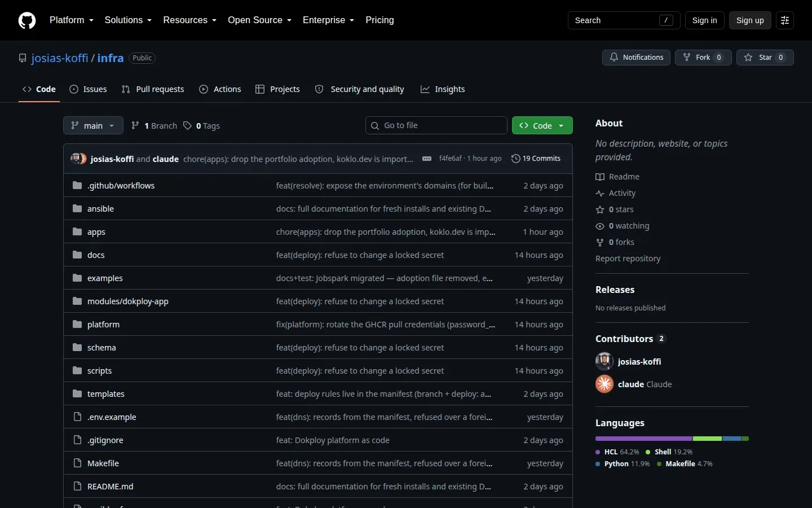
Task: Switch to the Pull requests tab
Action: [x=153, y=89]
